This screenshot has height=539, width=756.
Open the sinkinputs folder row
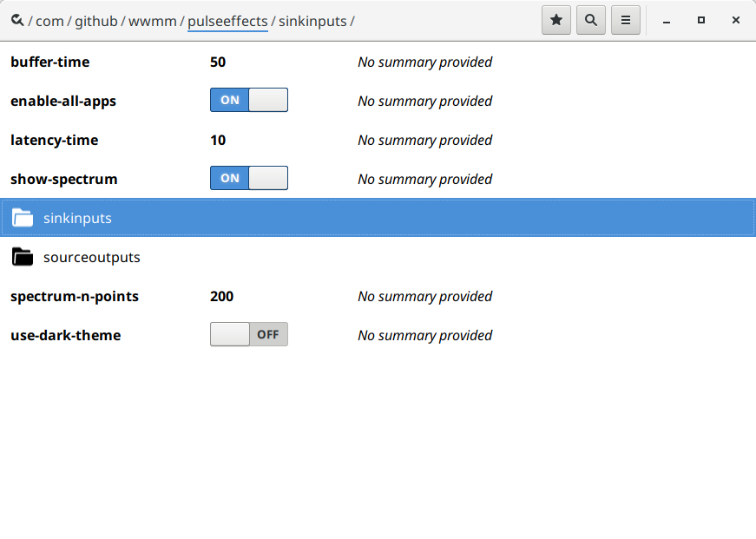pos(378,218)
